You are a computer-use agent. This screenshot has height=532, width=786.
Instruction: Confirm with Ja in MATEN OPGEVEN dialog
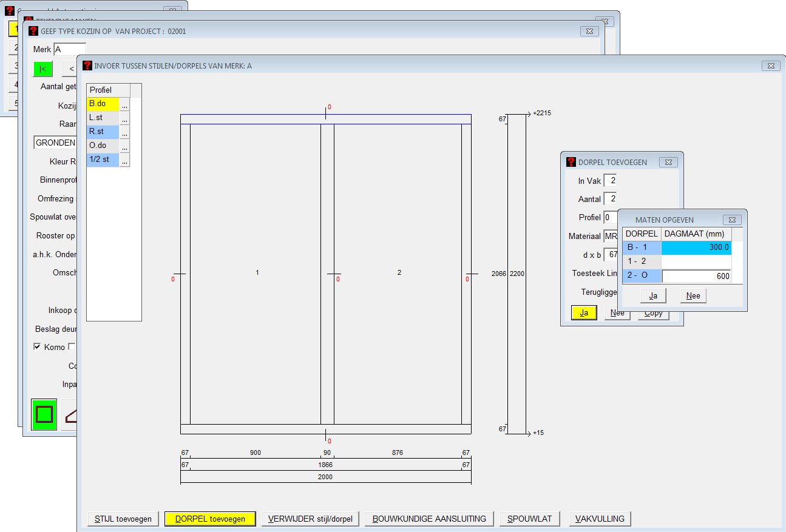[653, 295]
